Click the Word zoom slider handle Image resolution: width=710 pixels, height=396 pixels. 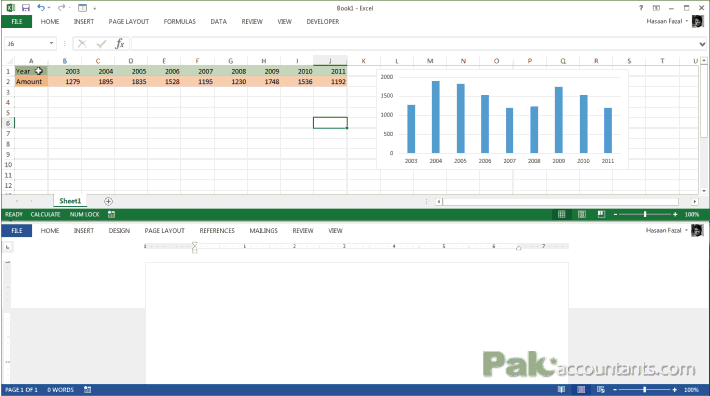pyautogui.click(x=644, y=390)
